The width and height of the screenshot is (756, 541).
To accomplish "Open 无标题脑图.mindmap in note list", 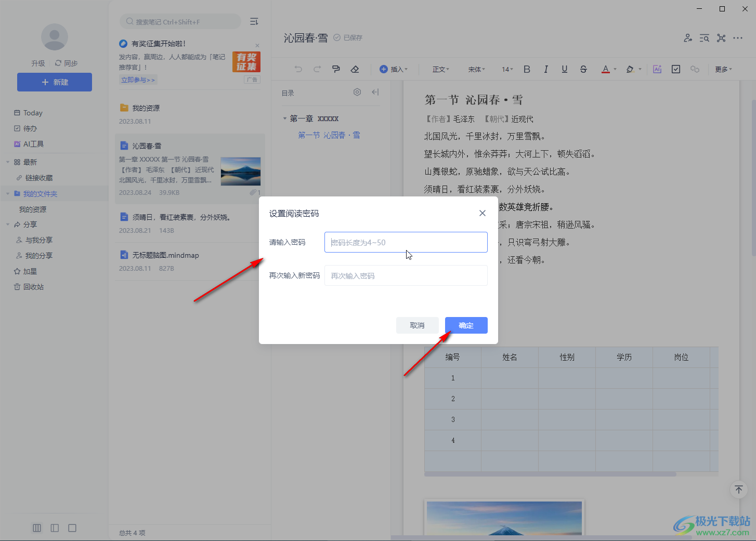I will (190, 261).
